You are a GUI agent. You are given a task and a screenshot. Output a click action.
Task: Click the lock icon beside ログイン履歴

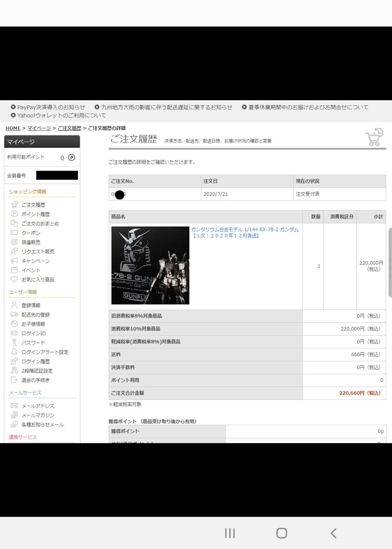[x=14, y=361]
